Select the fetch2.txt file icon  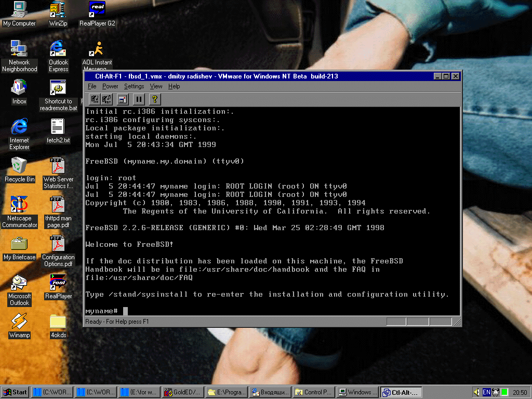(58, 131)
